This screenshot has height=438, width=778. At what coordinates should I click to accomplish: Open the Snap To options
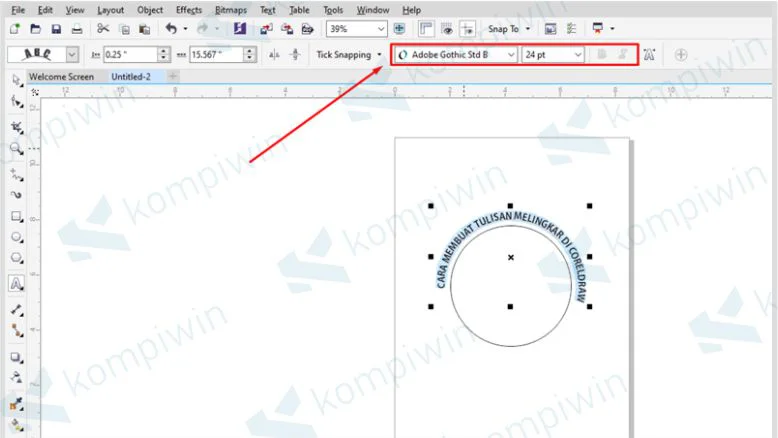pos(508,29)
